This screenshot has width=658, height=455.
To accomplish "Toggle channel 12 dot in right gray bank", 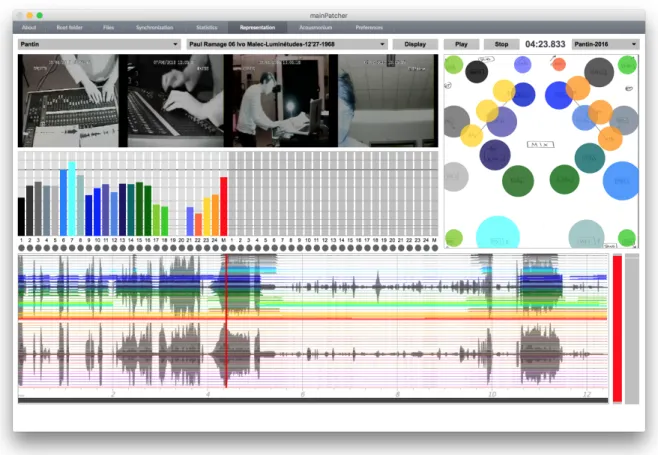I will (x=325, y=248).
